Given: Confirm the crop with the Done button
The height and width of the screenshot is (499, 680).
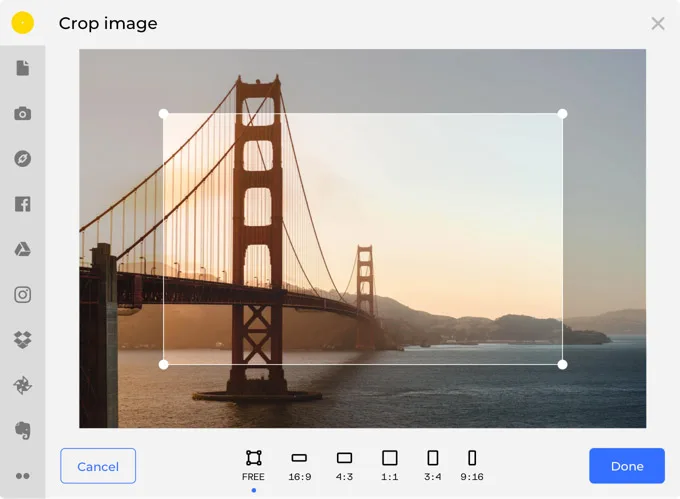Looking at the screenshot, I should pos(627,466).
